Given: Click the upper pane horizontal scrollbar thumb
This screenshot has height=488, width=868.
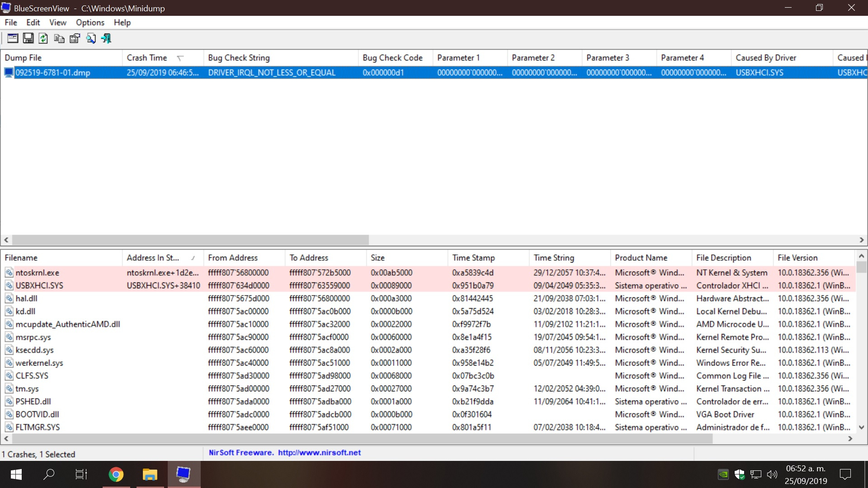Looking at the screenshot, I should [x=190, y=240].
